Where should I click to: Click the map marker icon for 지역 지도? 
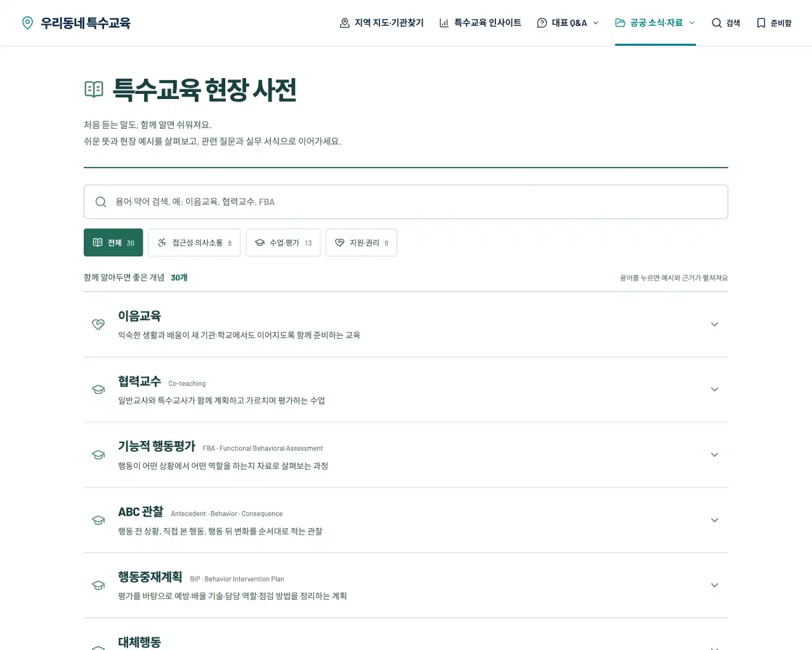click(x=345, y=23)
